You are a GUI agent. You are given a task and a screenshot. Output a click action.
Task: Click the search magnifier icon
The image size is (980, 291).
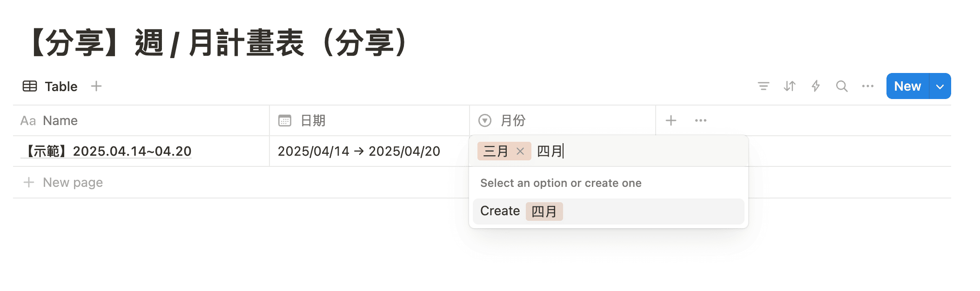click(x=842, y=86)
